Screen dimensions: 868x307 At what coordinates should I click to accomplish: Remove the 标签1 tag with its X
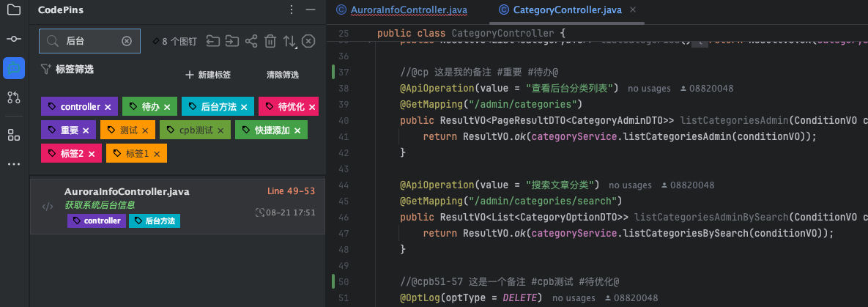point(157,154)
